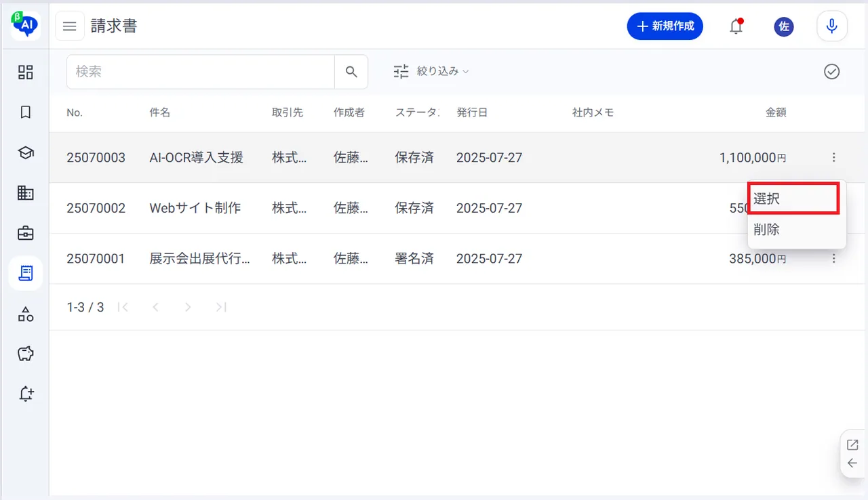Click the 新規作成 button
868x500 pixels.
click(x=665, y=26)
